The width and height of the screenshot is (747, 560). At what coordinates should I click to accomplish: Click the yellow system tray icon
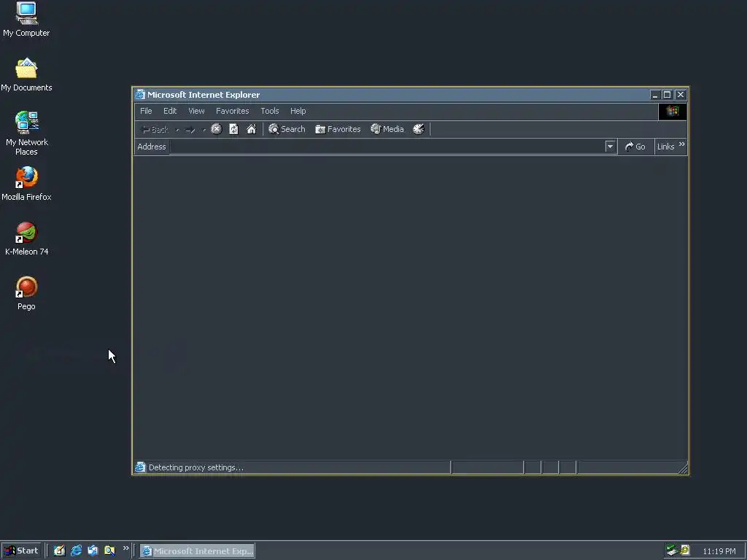click(685, 551)
